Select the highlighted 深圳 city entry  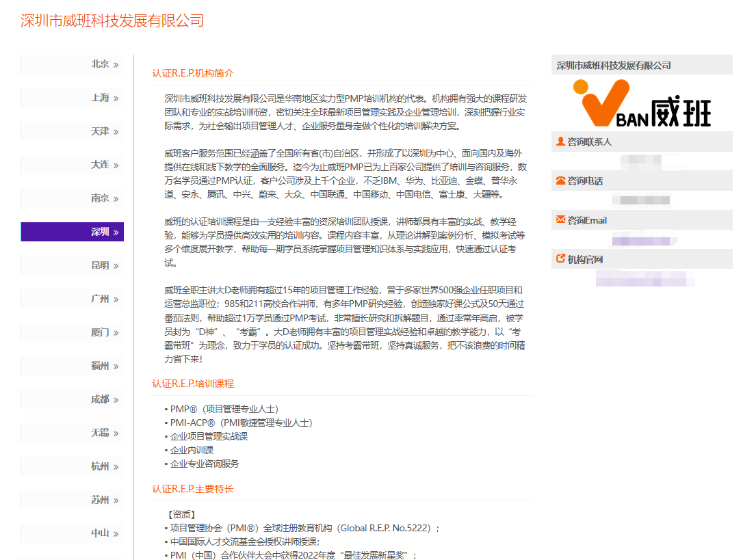[73, 232]
